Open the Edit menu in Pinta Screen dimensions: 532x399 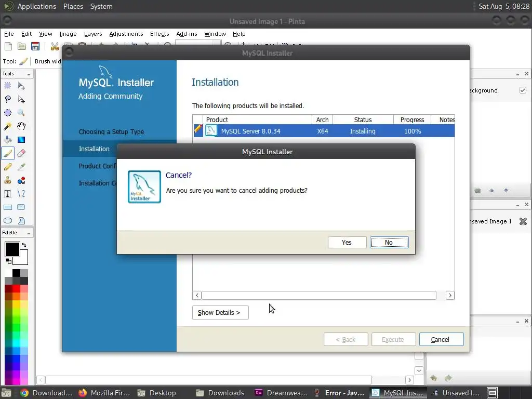click(x=26, y=34)
